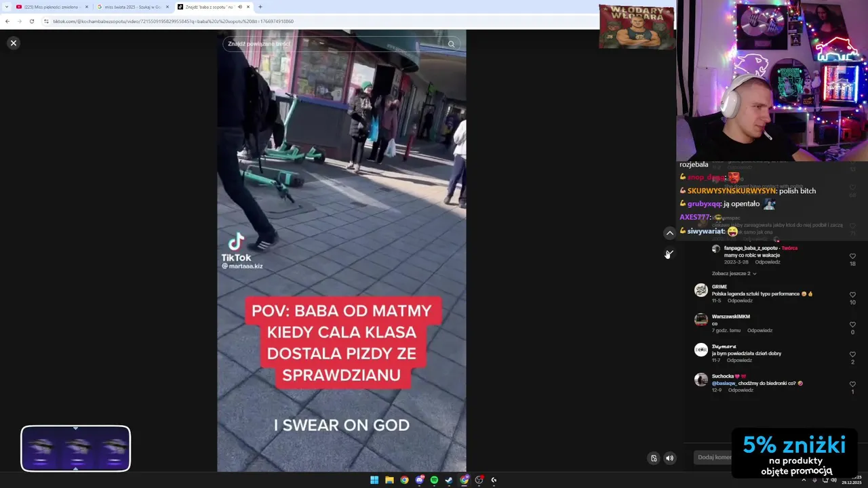
Task: Open Google Chrome from taskbar
Action: (x=404, y=480)
